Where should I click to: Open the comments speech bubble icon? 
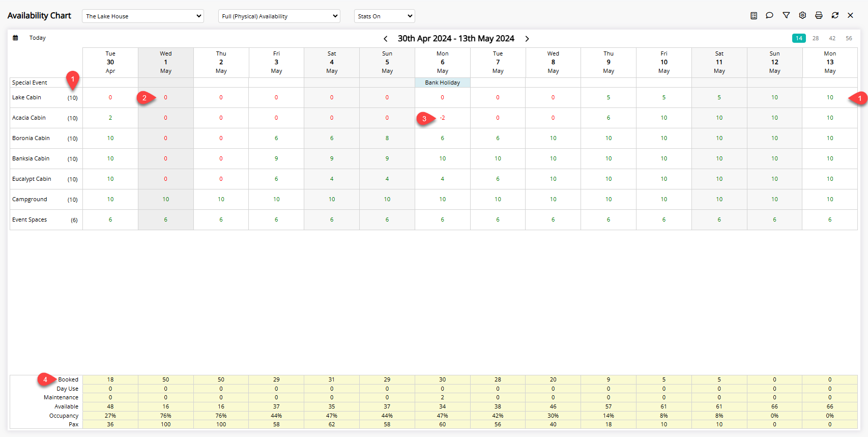769,16
